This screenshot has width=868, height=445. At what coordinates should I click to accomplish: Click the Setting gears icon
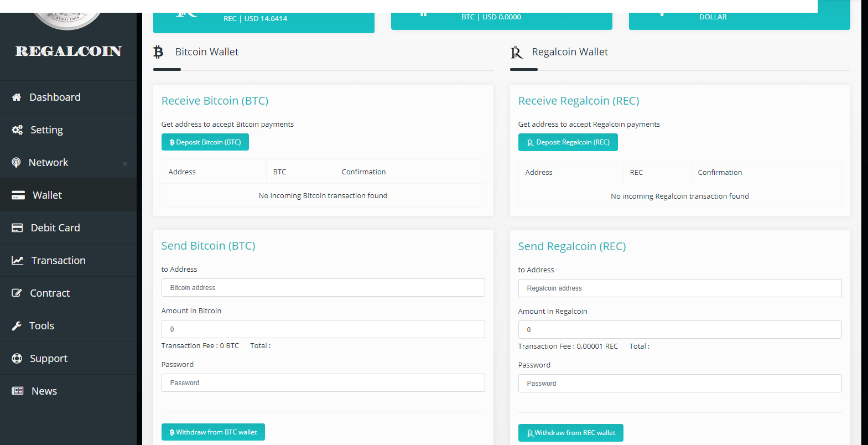pyautogui.click(x=17, y=130)
